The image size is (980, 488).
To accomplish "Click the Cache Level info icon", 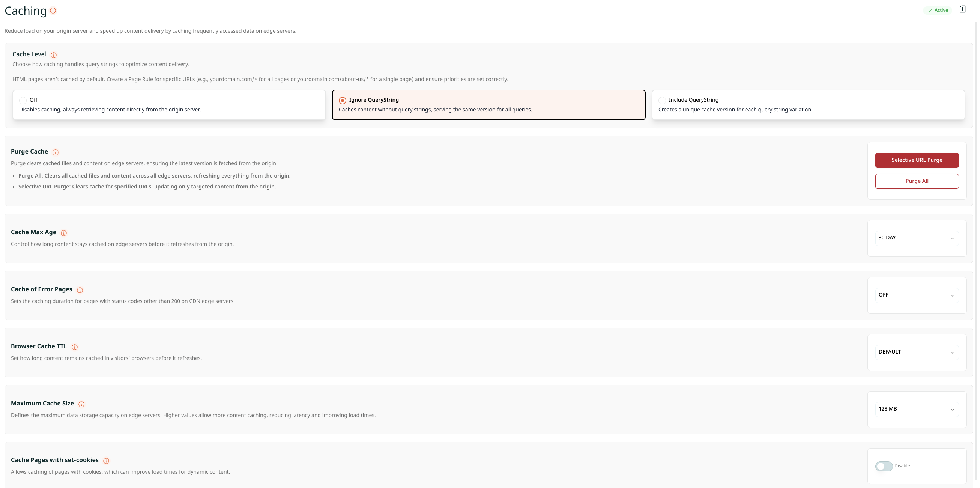I will (54, 55).
